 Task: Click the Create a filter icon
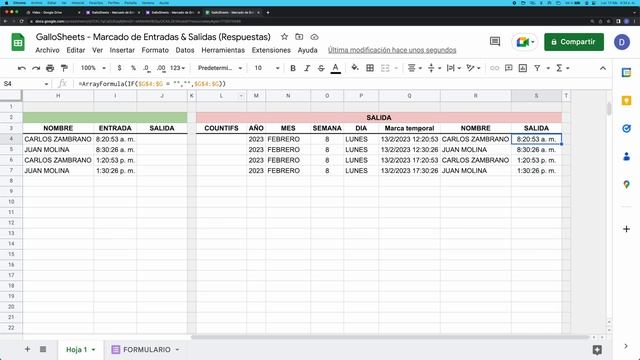click(537, 68)
